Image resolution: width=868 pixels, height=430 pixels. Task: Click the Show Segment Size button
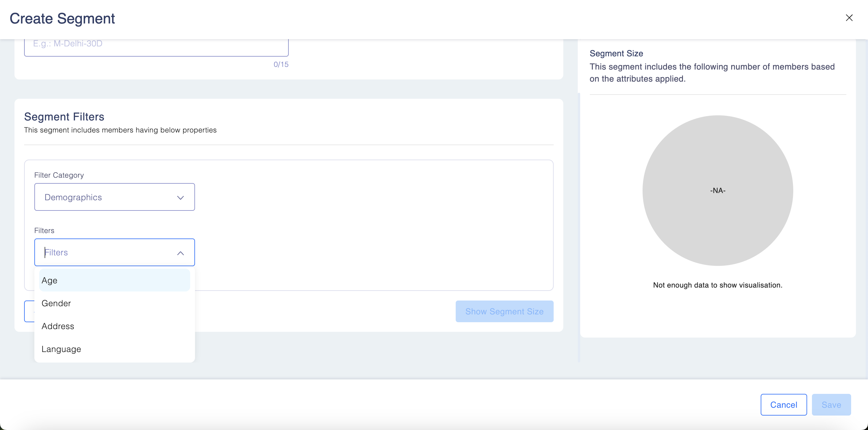pyautogui.click(x=504, y=311)
